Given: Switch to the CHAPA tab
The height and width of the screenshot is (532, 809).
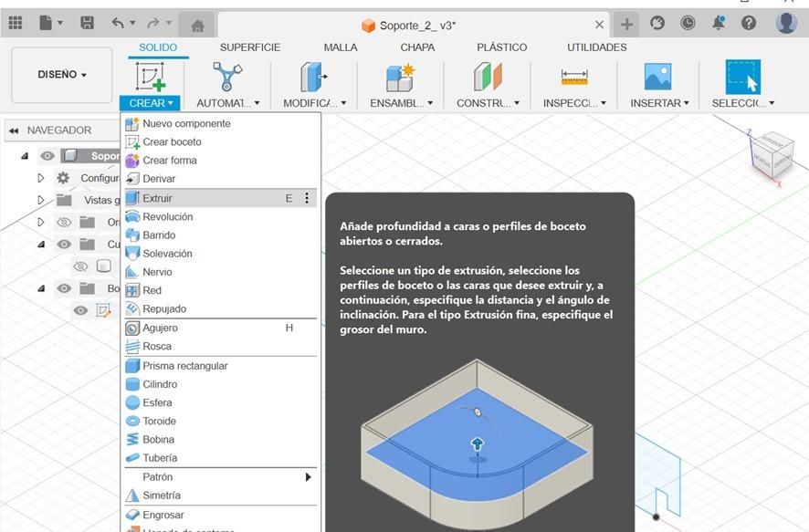Looking at the screenshot, I should click(417, 47).
